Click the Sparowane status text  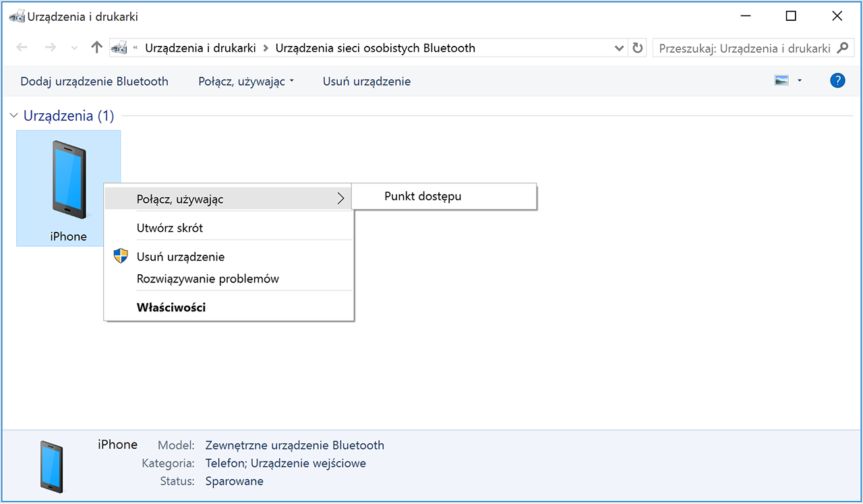235,481
